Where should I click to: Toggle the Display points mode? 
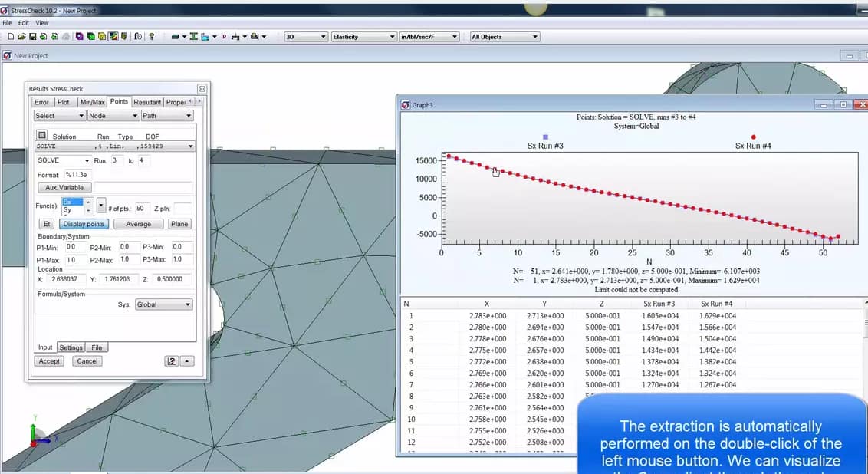point(84,223)
